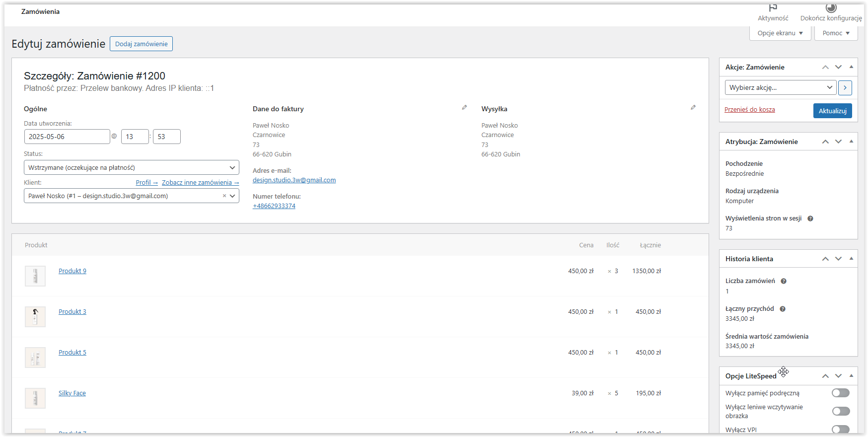Collapse the Historia klienta panel
This screenshot has height=437, width=868.
coord(851,259)
